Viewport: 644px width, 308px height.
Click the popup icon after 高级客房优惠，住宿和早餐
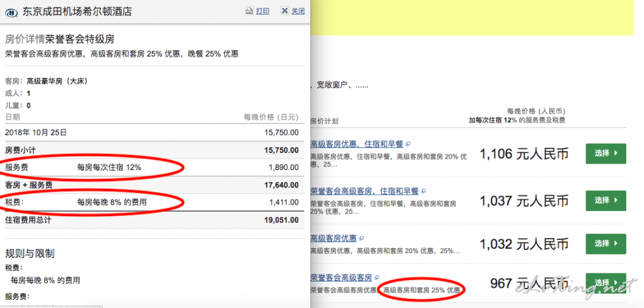tap(408, 144)
